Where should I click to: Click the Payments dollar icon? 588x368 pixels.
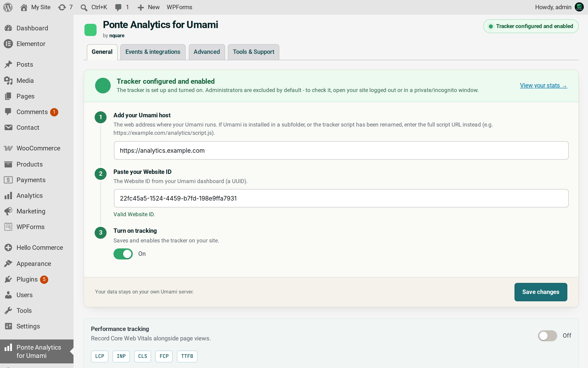[x=8, y=180]
